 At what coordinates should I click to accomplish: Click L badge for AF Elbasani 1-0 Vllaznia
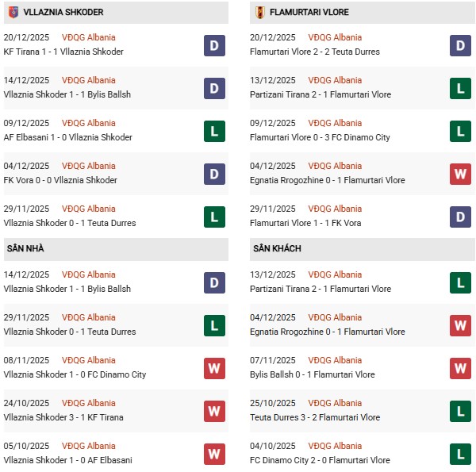[214, 131]
